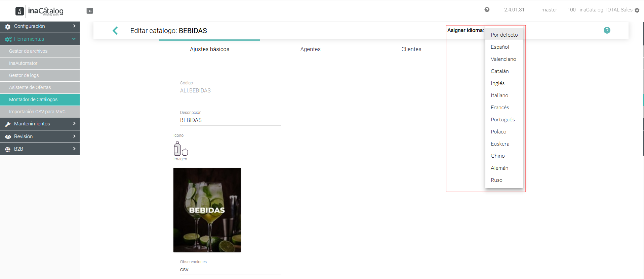Viewport: 644px width, 279px height.
Task: Click the inaCatalog logo
Action: click(x=39, y=11)
